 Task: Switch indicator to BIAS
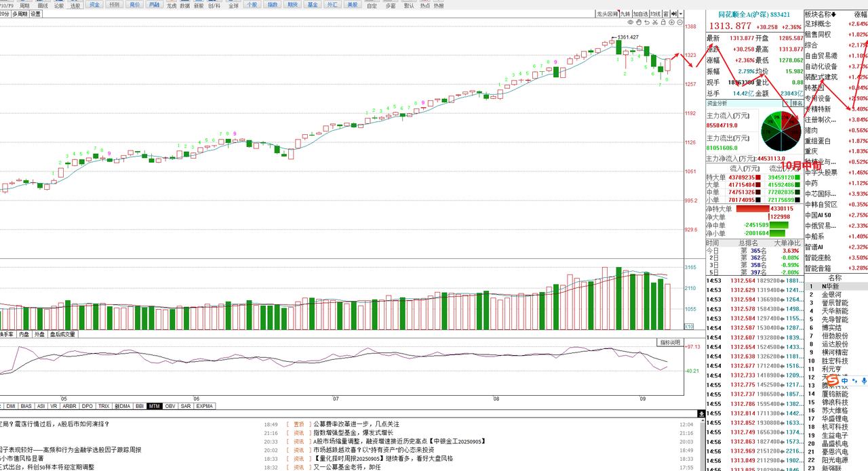(x=26, y=406)
